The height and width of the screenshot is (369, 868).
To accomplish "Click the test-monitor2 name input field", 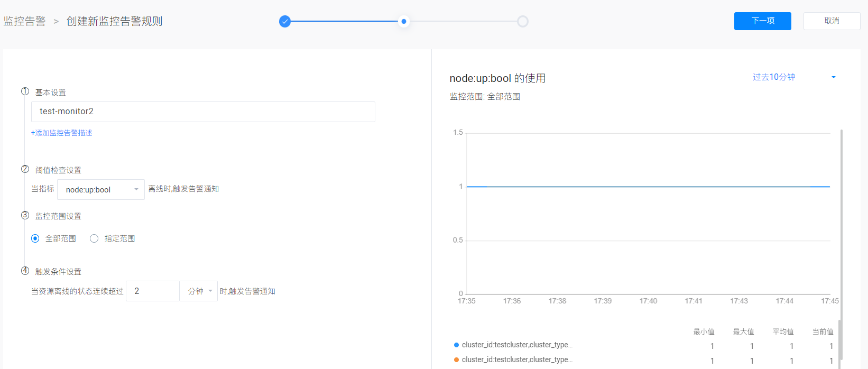I will [203, 112].
